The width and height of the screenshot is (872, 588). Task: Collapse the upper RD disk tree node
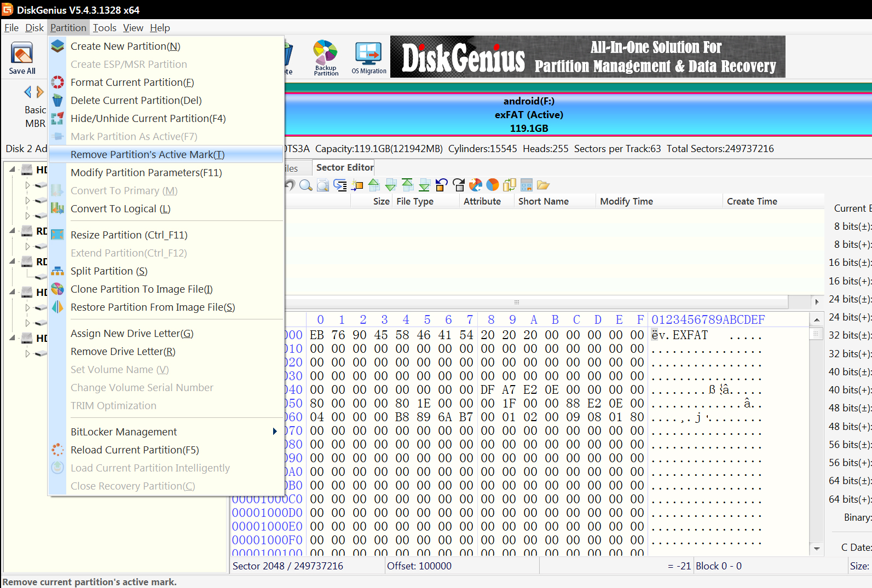click(12, 231)
